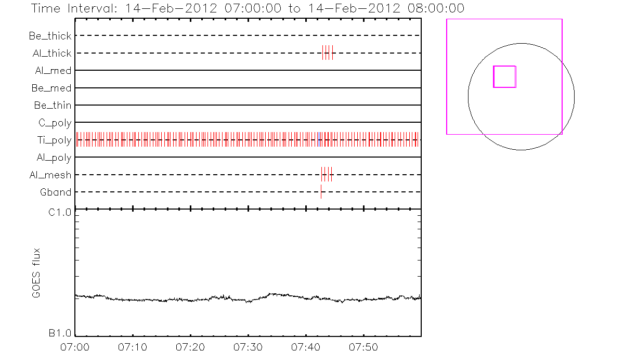Click the 07:00 time axis label
This screenshot has height=364, width=624.
(75, 346)
